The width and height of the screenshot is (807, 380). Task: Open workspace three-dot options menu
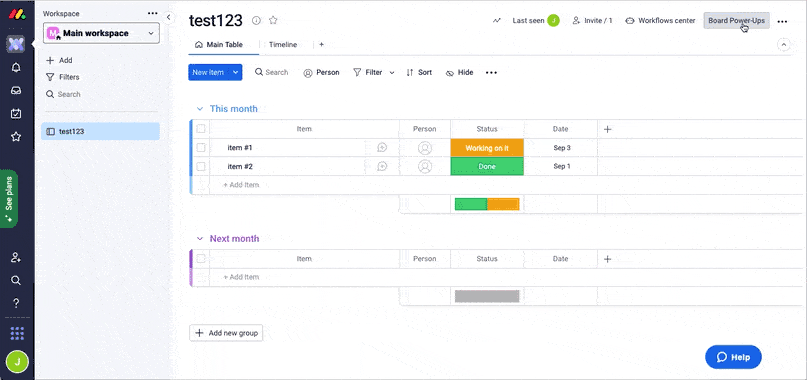coord(152,14)
